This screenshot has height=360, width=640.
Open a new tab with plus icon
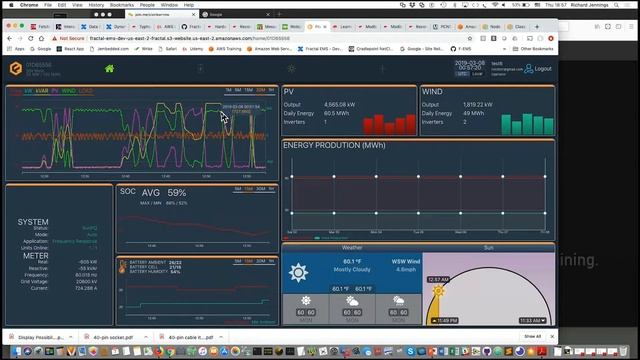tap(537, 27)
